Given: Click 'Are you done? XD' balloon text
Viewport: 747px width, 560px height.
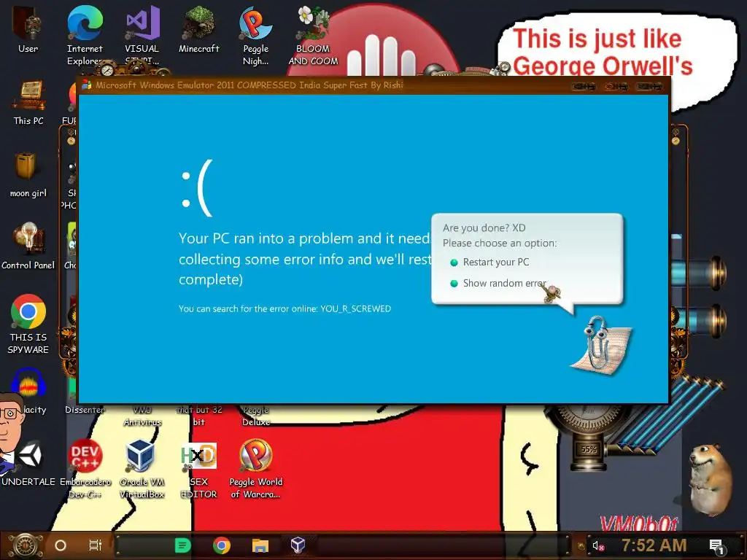Looking at the screenshot, I should point(484,227).
